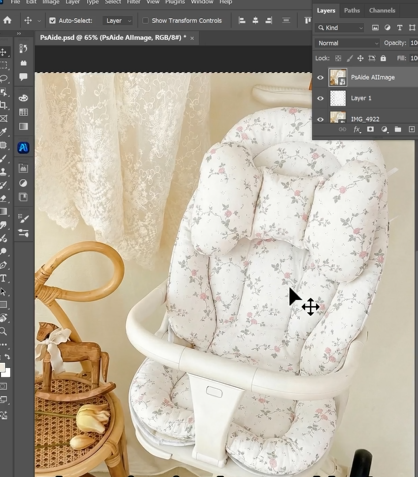Select the Rectangle shape tool
Viewport: 418px width, 477px height.
click(3, 305)
